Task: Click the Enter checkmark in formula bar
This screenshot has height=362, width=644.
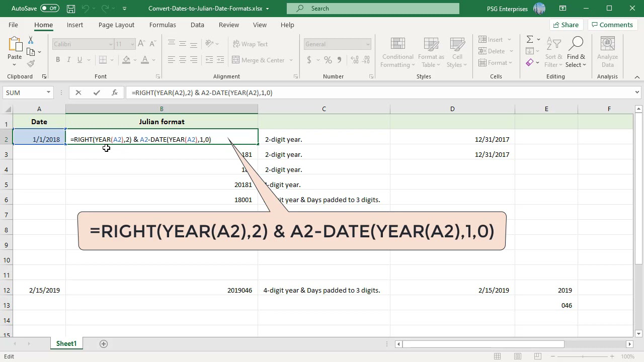Action: point(97,93)
